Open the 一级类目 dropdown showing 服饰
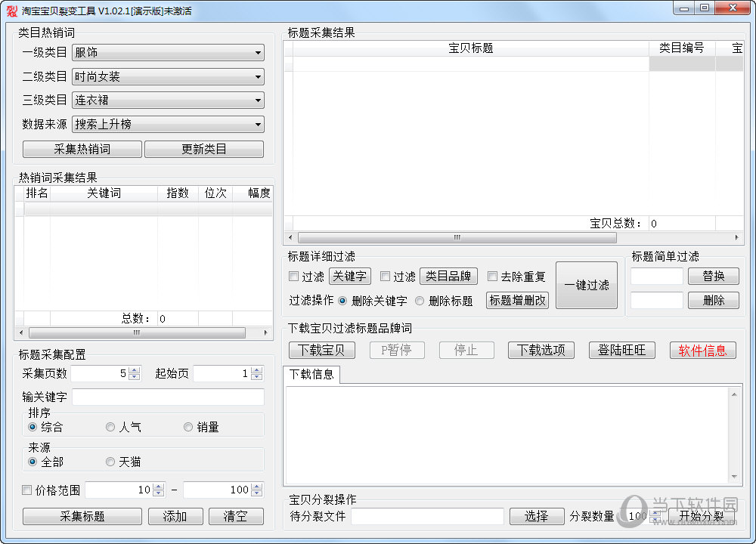Image resolution: width=756 pixels, height=544 pixels. coord(168,53)
